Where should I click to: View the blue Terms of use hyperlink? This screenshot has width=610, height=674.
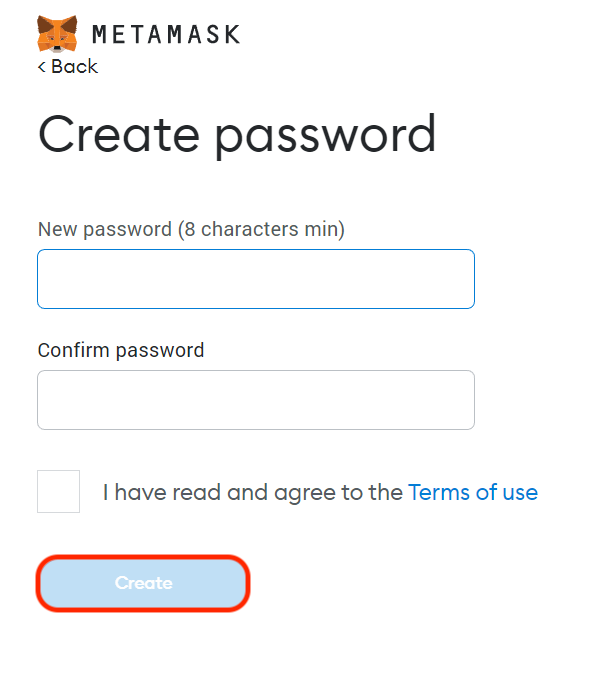point(473,492)
